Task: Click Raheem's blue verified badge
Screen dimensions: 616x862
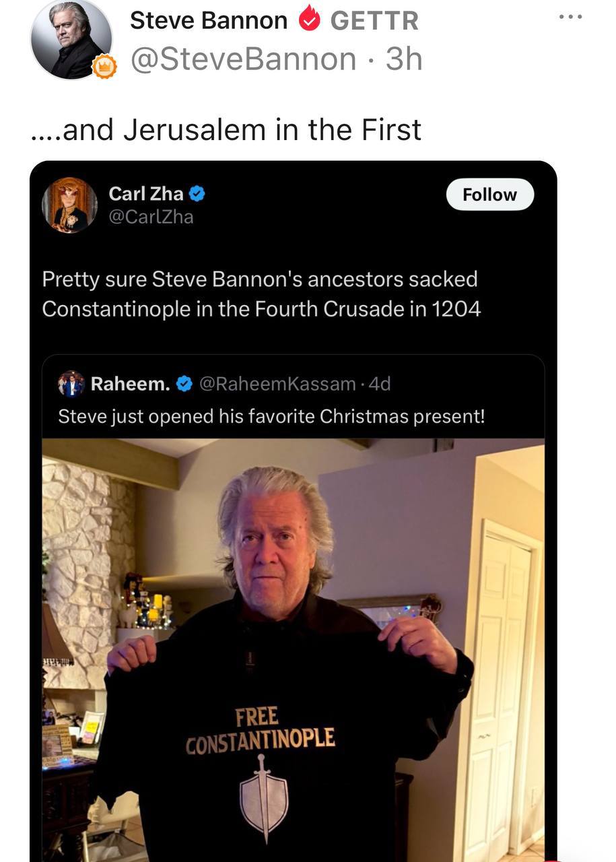Action: coord(184,384)
